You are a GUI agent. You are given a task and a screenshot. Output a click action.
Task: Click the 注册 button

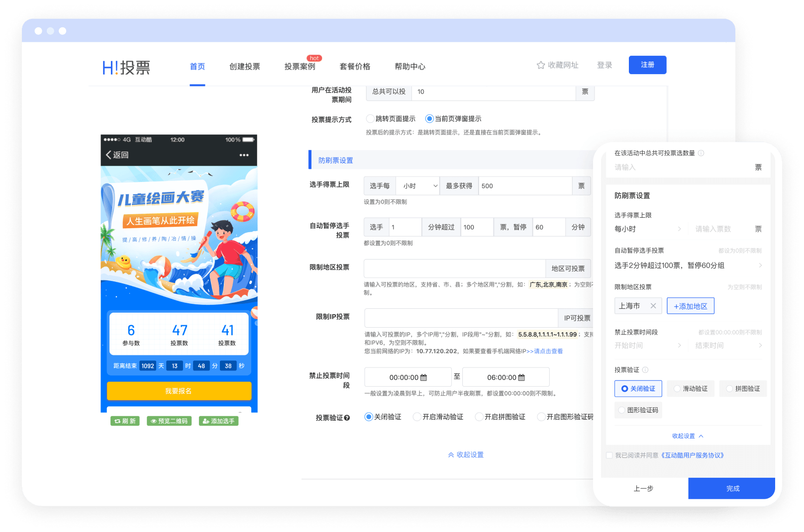coord(647,65)
